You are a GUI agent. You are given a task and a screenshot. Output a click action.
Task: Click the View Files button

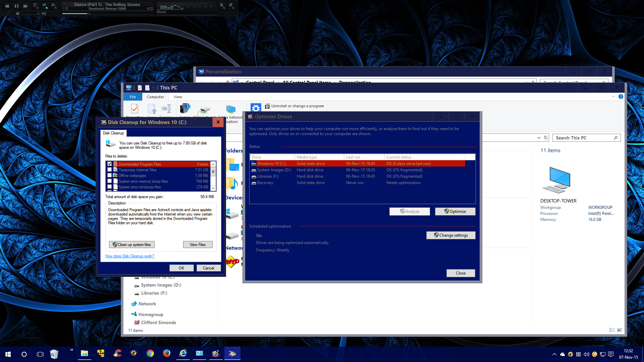pos(198,245)
